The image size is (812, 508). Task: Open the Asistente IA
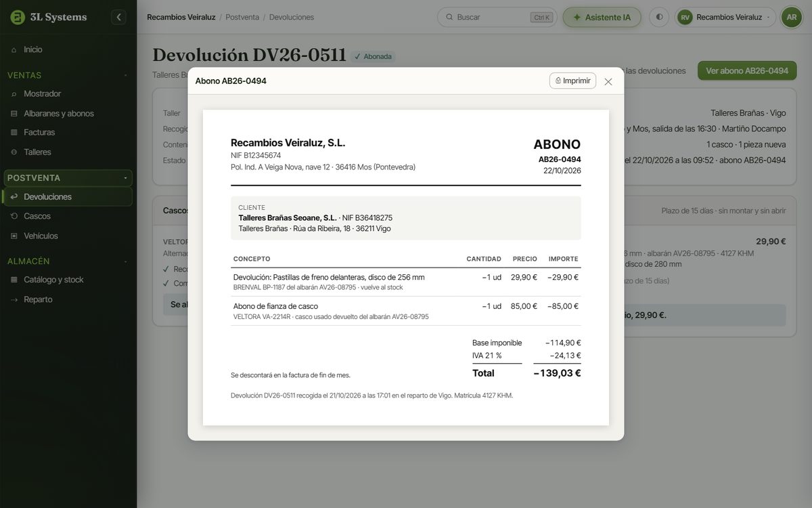(602, 17)
